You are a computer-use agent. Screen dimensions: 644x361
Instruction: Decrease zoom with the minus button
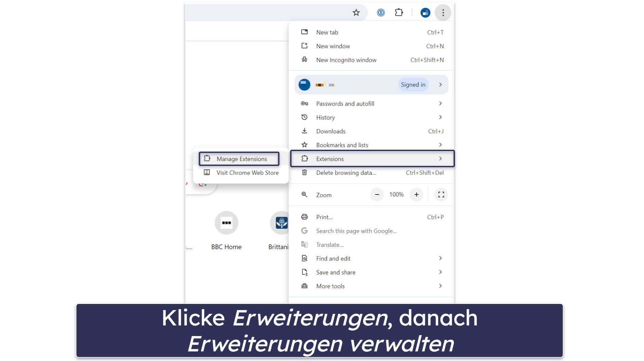pos(377,195)
